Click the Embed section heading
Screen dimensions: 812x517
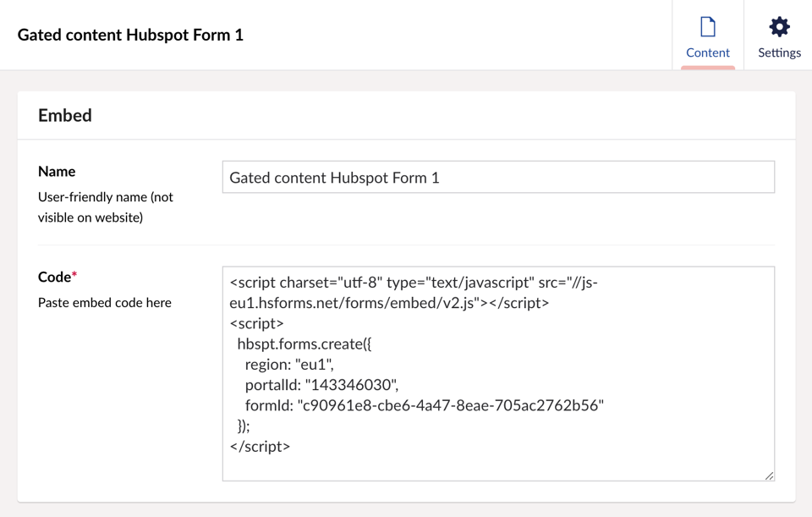pyautogui.click(x=65, y=115)
